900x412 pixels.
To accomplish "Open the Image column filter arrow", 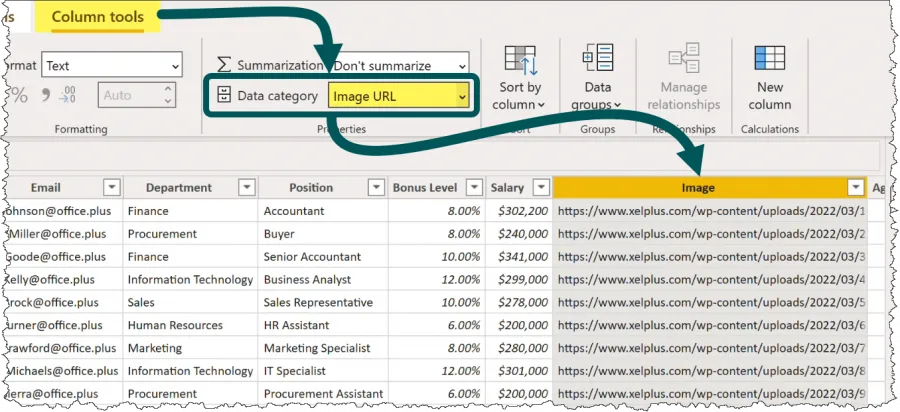I will 855,188.
